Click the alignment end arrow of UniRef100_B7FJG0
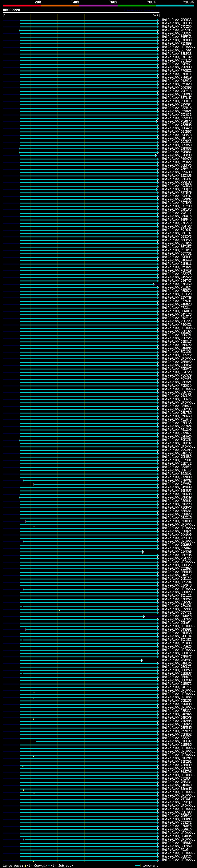The image size is (197, 868). [154, 285]
